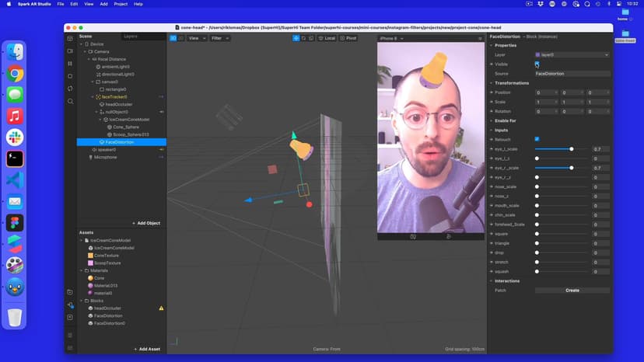This screenshot has height=362, width=644.
Task: Open Google Chrome from the Dock
Action: pyautogui.click(x=15, y=74)
